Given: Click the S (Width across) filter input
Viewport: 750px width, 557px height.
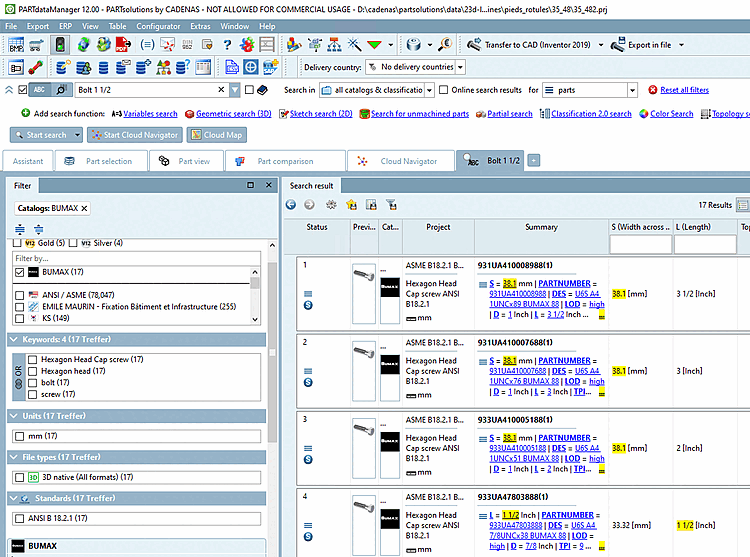Looking at the screenshot, I should coord(640,244).
